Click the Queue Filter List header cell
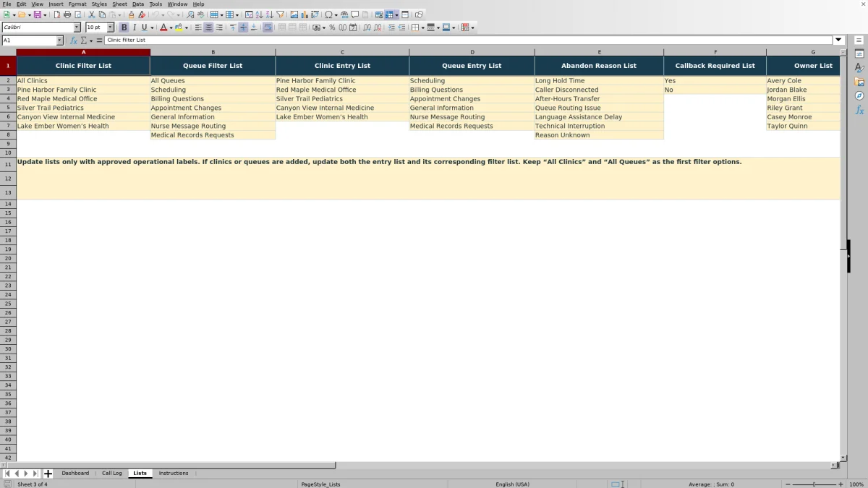The height and width of the screenshot is (488, 868). click(213, 66)
